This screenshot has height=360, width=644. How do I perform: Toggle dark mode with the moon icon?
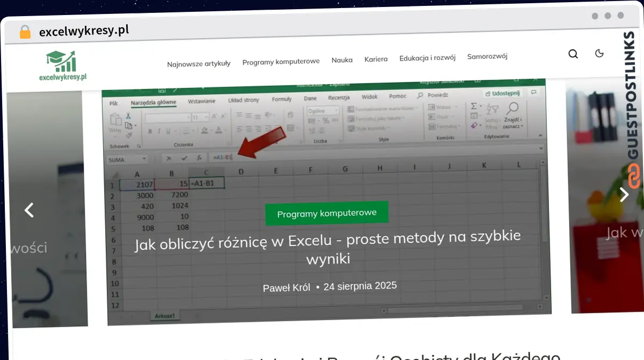599,53
